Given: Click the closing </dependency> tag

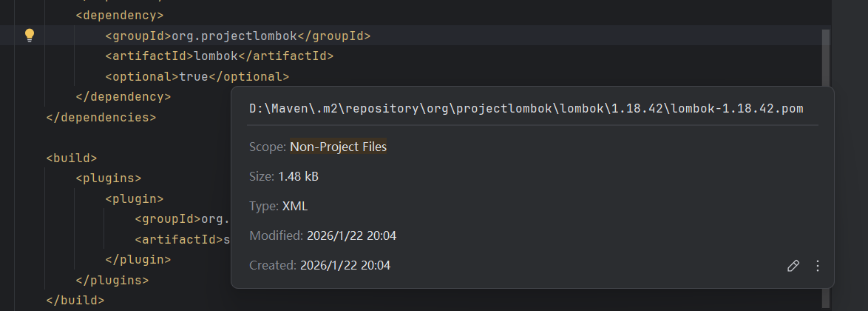Looking at the screenshot, I should point(123,97).
